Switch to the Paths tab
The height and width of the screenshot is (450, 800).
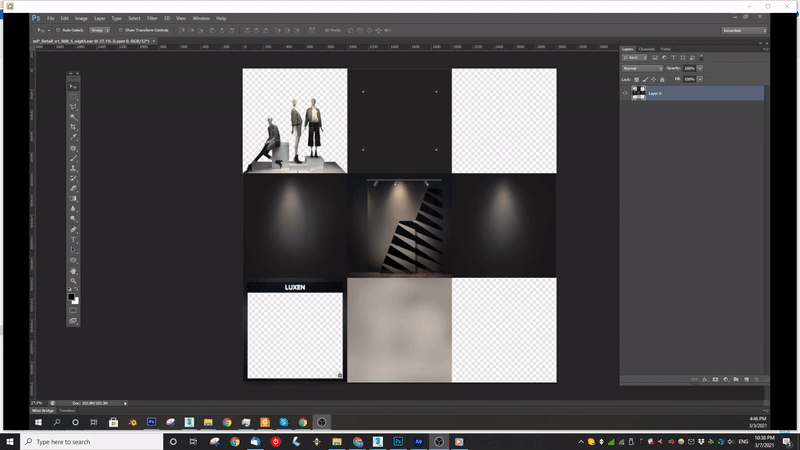coord(665,48)
